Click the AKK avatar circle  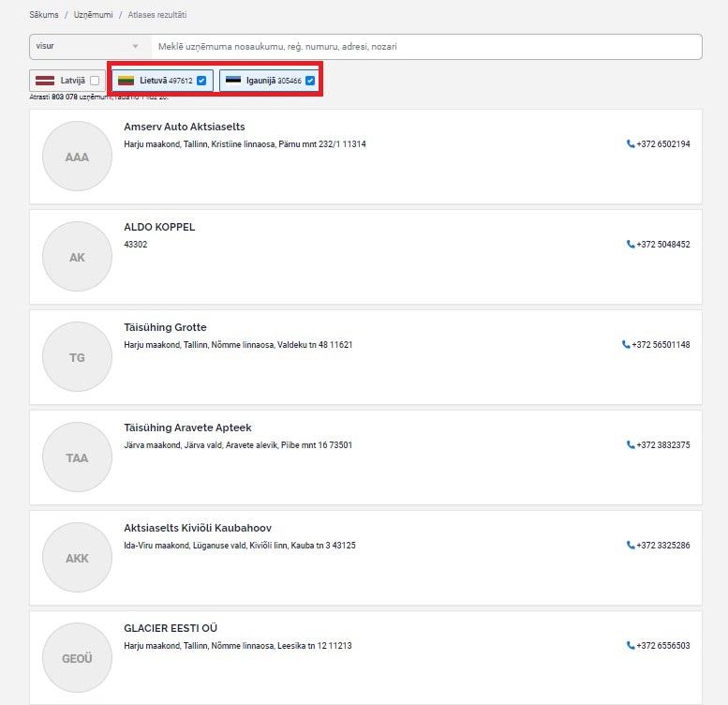point(77,558)
